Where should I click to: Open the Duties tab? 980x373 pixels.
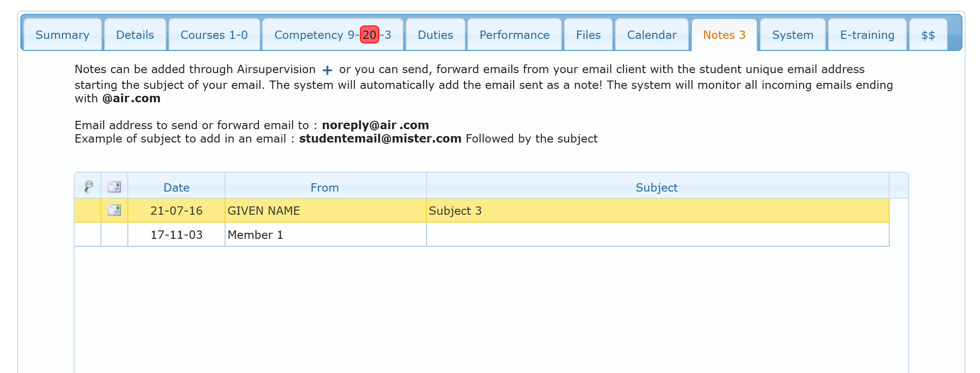click(435, 35)
